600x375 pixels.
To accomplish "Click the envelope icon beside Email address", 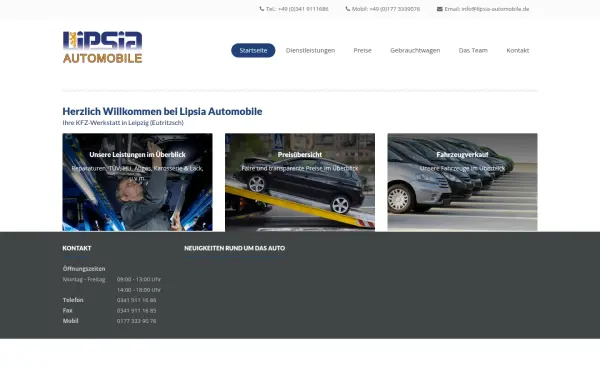I will [x=440, y=9].
